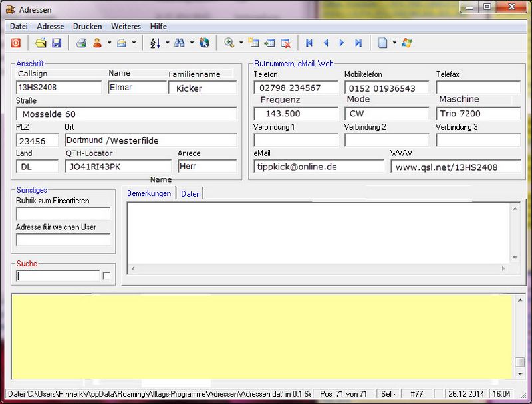This screenshot has height=404, width=532.
Task: Go to next record arrow
Action: click(342, 43)
